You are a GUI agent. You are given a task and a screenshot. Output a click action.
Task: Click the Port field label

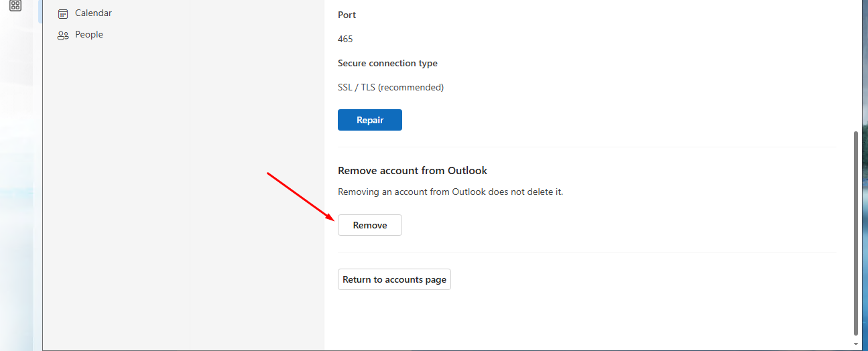347,15
